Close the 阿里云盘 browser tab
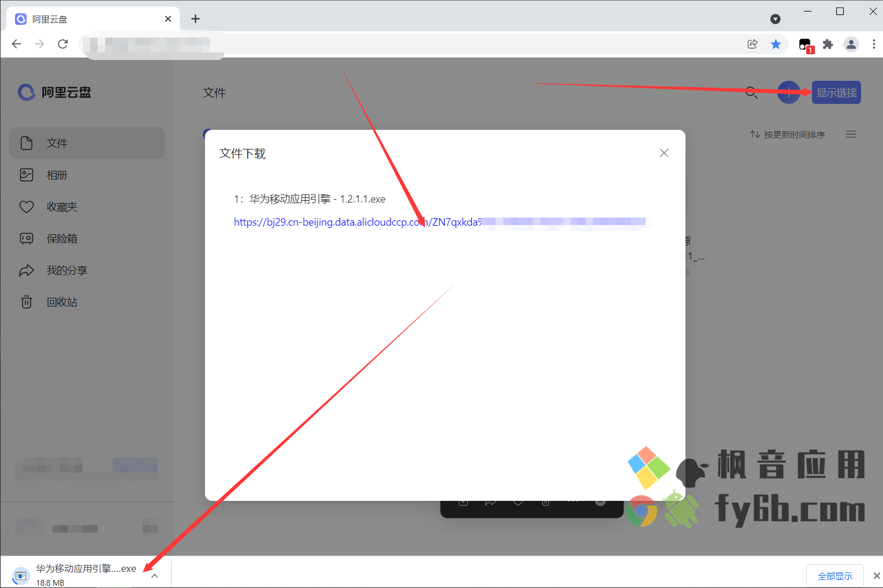 pyautogui.click(x=168, y=18)
